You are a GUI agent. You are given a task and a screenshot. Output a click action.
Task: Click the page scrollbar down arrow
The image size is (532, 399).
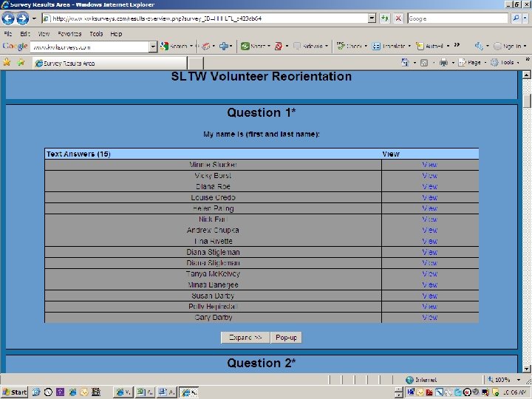click(527, 369)
